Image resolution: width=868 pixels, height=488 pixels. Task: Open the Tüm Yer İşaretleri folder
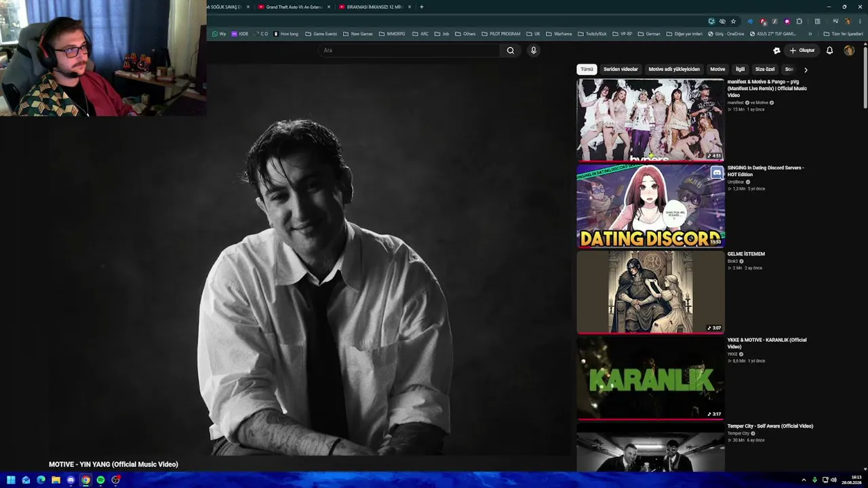coord(843,34)
